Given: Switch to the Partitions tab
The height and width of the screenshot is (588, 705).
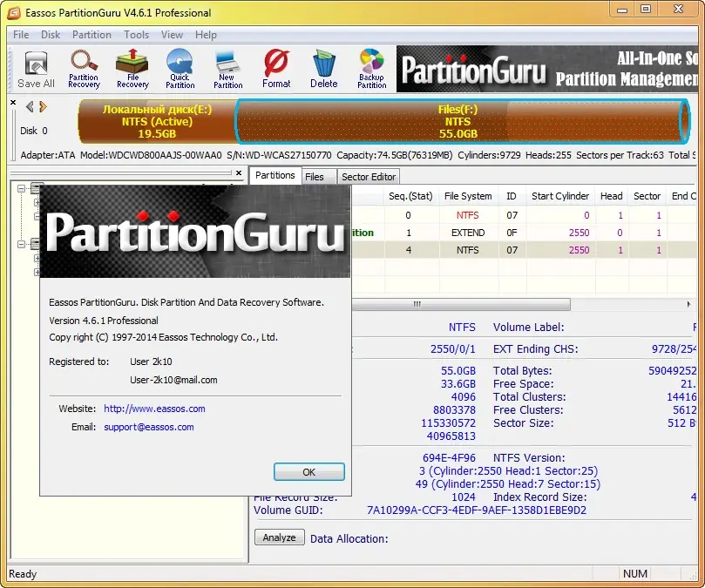Looking at the screenshot, I should click(x=275, y=175).
